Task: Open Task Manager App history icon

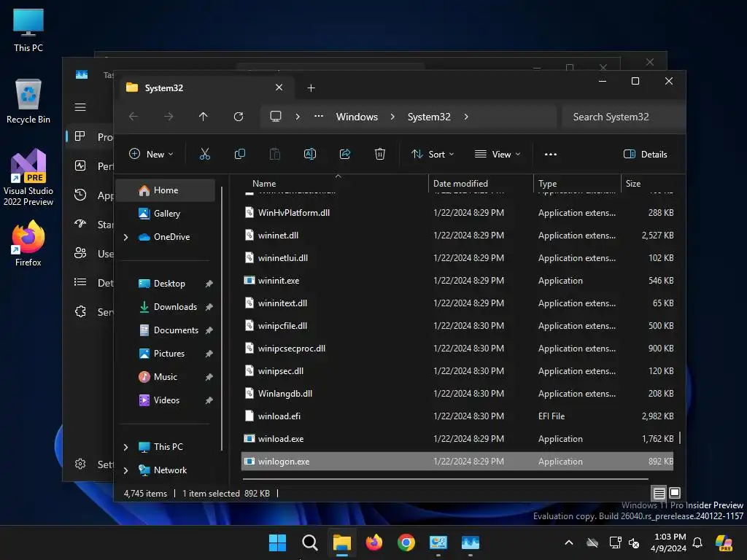Action: 80,195
